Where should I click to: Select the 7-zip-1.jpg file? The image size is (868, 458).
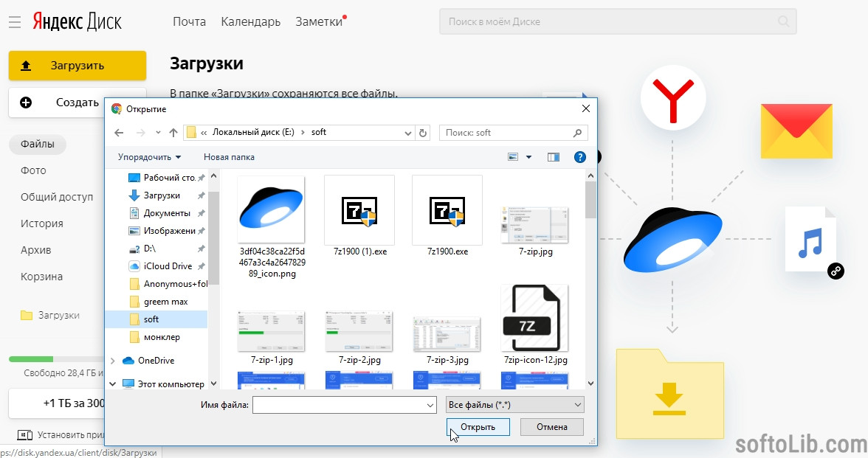point(272,338)
